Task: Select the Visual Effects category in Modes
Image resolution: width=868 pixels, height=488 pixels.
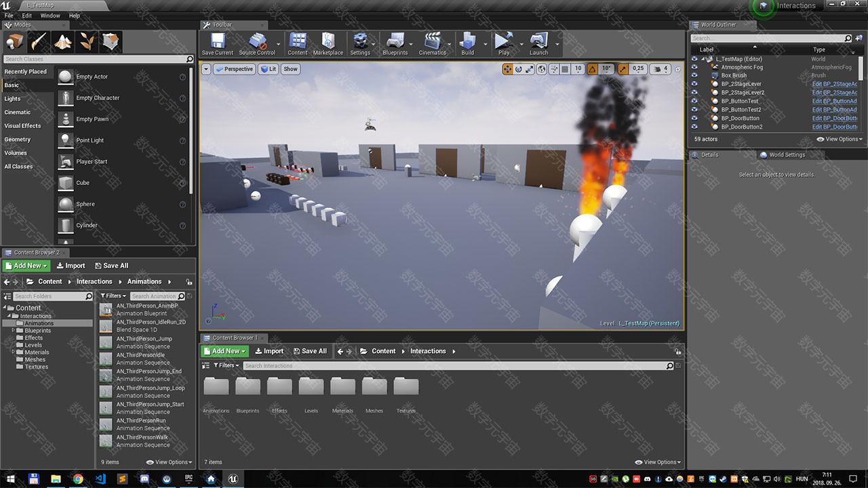Action: [23, 126]
